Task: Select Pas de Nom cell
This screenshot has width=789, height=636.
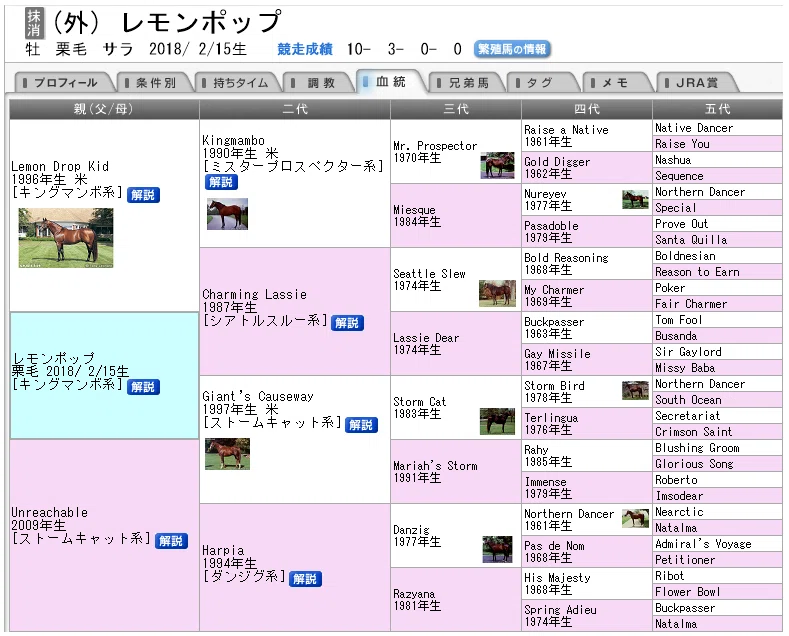Action: [587, 551]
